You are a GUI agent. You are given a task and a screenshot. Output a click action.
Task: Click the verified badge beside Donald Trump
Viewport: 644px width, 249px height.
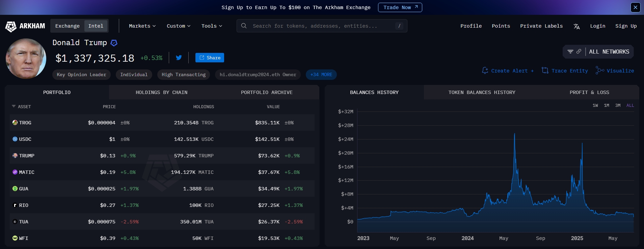[114, 43]
